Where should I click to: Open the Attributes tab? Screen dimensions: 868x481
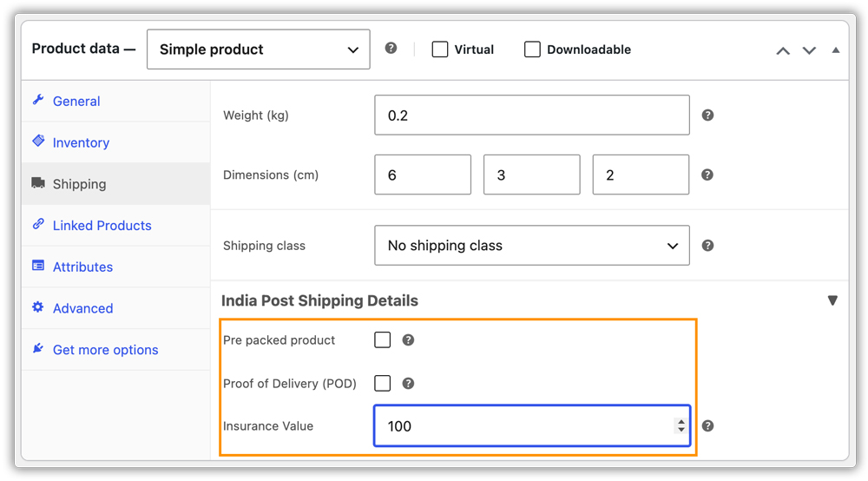pyautogui.click(x=115, y=267)
